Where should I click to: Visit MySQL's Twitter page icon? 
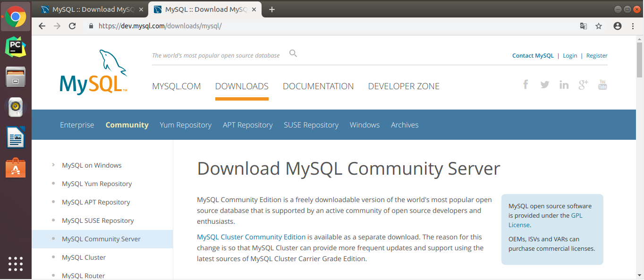point(545,85)
